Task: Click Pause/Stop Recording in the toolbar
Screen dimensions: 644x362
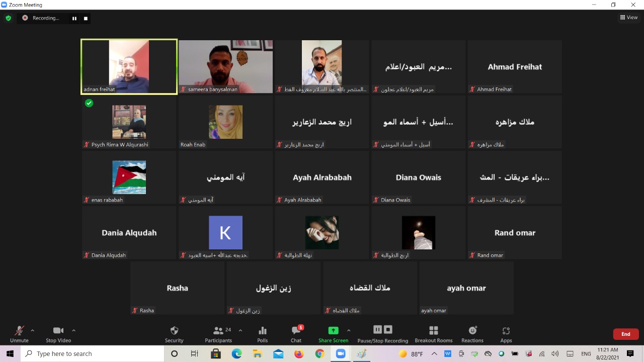Action: [x=382, y=334]
